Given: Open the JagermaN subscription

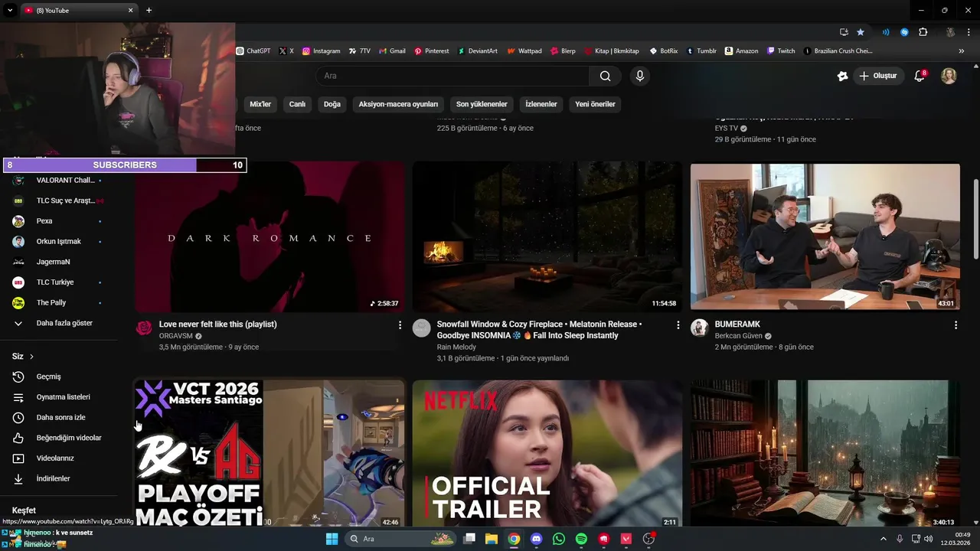Looking at the screenshot, I should pos(58,262).
